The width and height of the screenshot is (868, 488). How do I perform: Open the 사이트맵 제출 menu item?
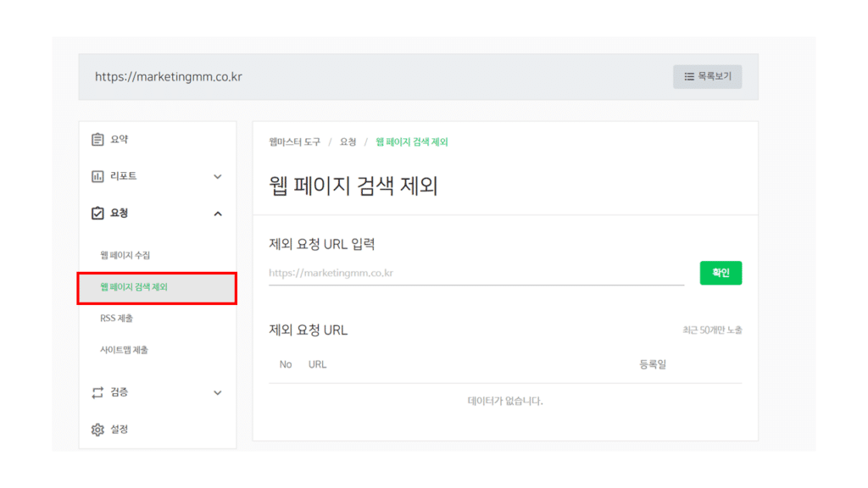point(124,350)
